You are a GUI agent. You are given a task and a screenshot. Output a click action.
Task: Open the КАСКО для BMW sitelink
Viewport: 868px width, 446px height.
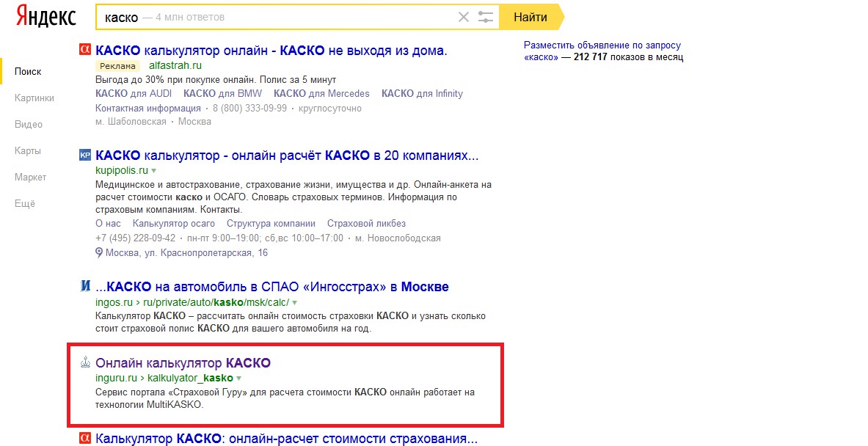[x=222, y=93]
